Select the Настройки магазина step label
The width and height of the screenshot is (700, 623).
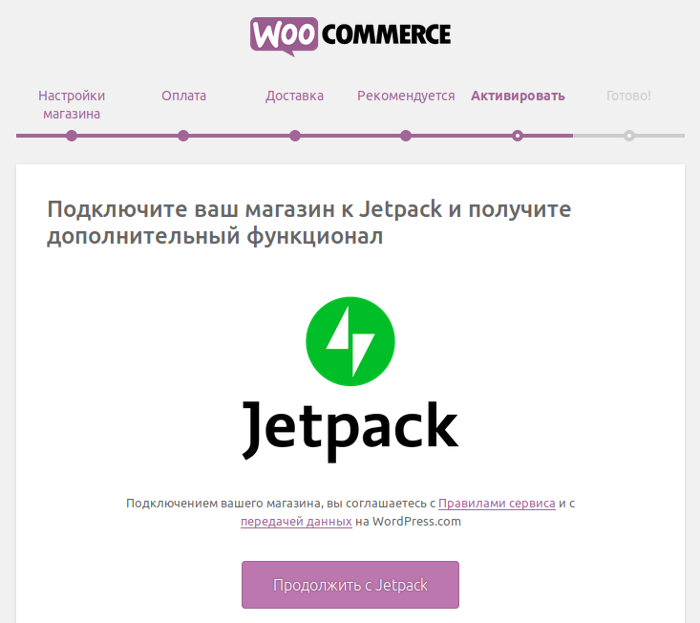tap(71, 104)
